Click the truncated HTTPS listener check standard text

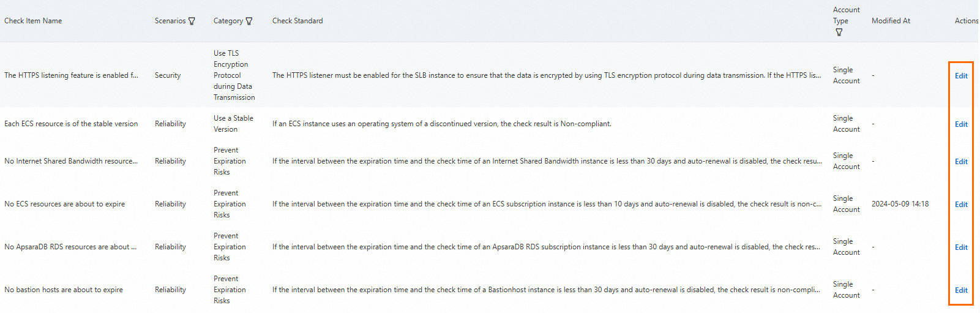547,75
